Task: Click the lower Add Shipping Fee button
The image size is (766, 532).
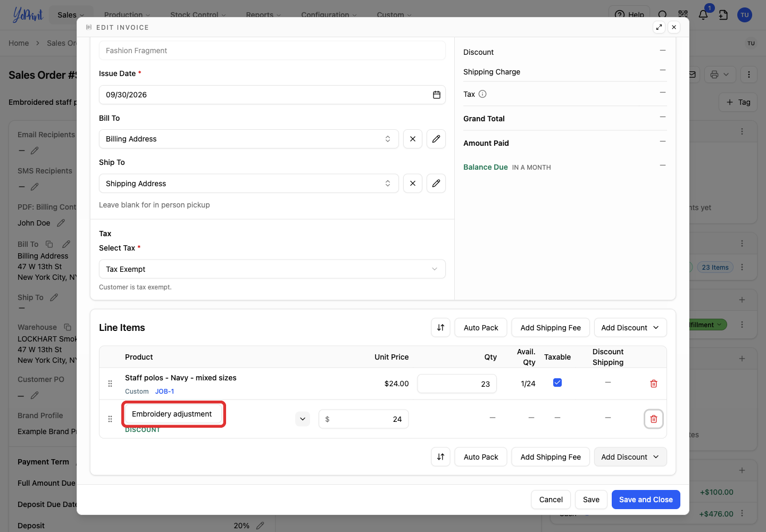Action: click(x=551, y=457)
